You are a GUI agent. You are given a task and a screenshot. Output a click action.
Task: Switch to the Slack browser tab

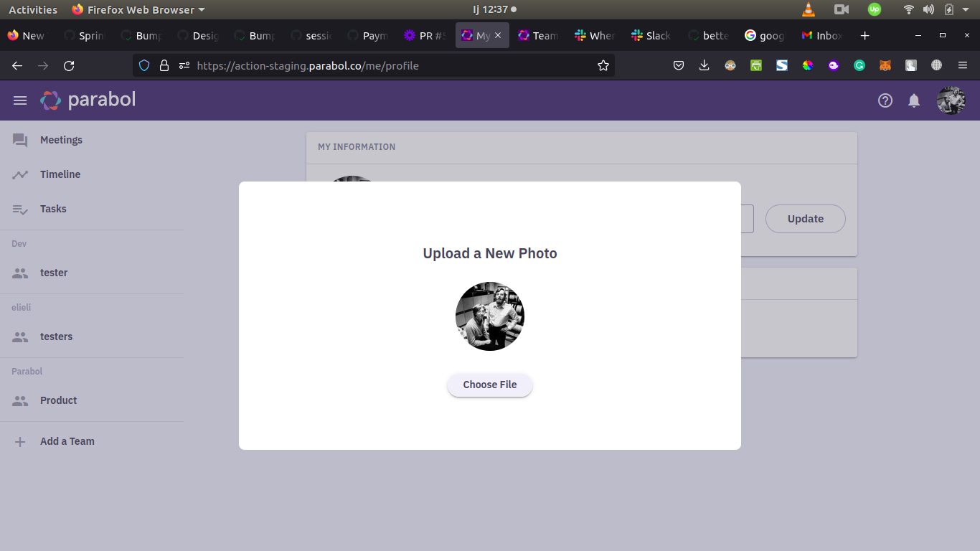(650, 34)
